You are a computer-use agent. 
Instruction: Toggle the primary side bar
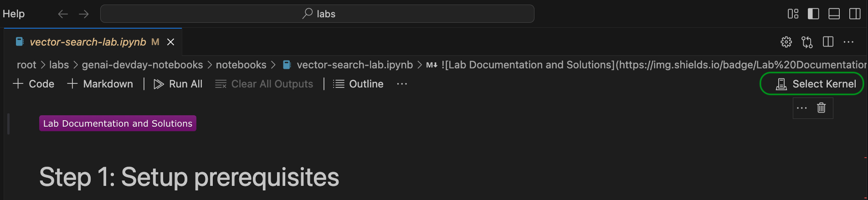point(813,14)
